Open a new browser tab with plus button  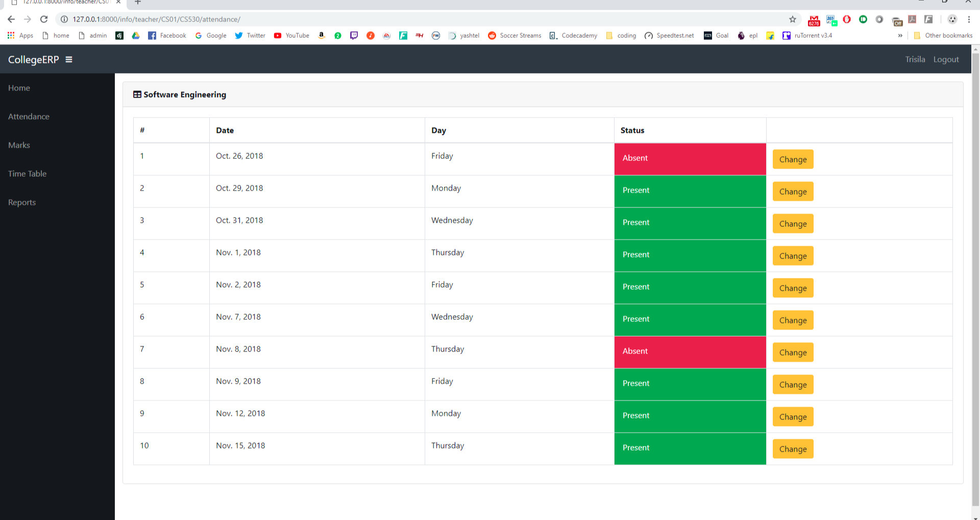pos(138,3)
